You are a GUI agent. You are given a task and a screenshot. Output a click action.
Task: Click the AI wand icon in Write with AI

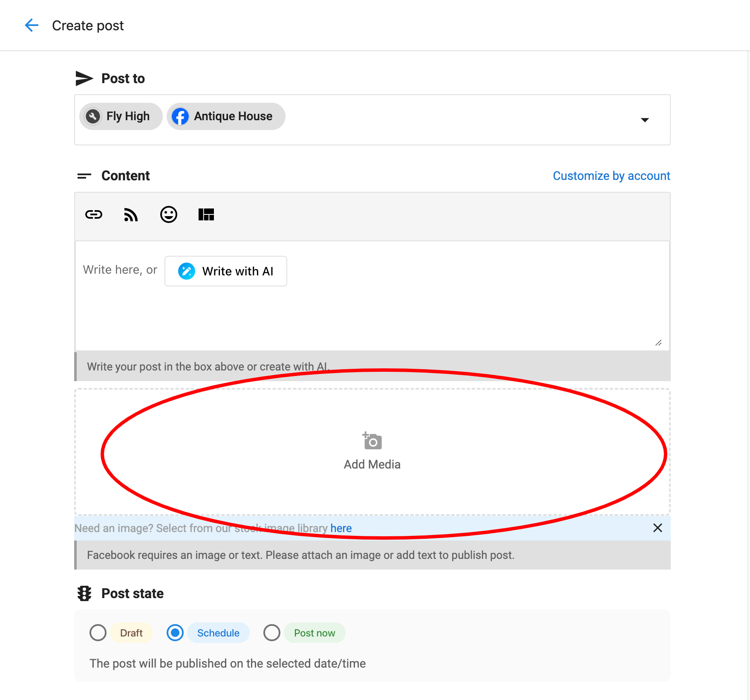coord(186,271)
